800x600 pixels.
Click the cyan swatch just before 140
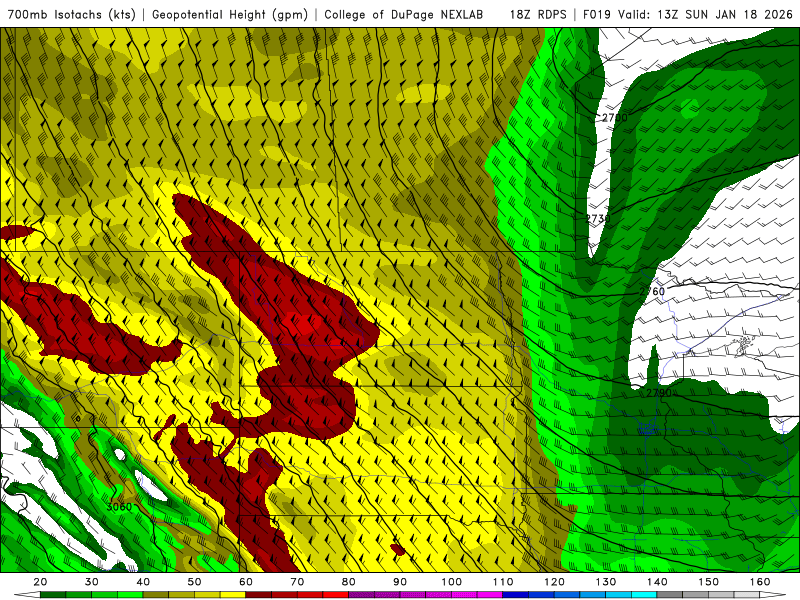point(644,595)
